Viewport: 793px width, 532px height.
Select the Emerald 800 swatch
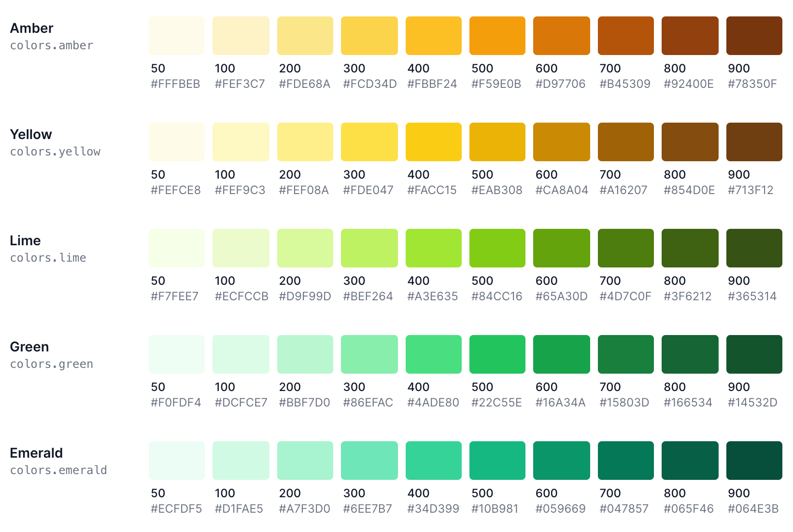click(x=690, y=461)
